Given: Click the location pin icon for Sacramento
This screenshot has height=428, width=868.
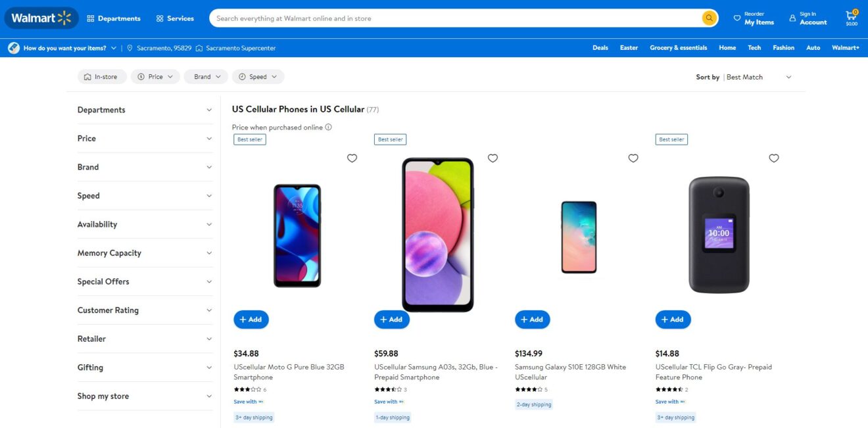Looking at the screenshot, I should point(130,47).
